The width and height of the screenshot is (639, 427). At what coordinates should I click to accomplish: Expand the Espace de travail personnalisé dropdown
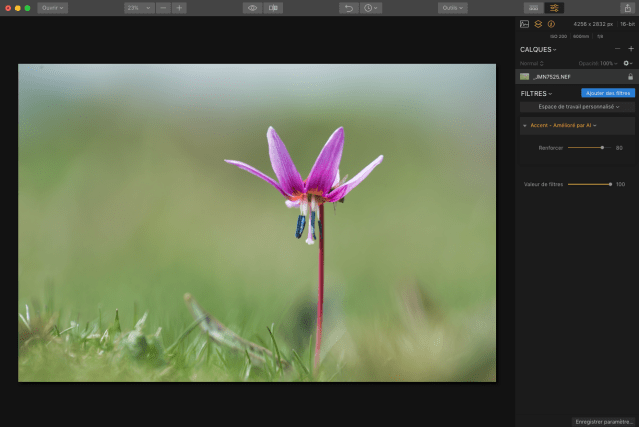(x=577, y=106)
